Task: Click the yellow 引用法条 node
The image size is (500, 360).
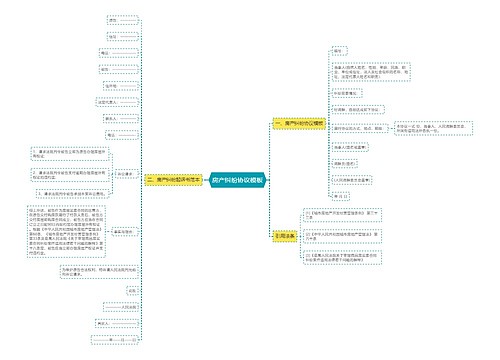Action: click(285, 236)
